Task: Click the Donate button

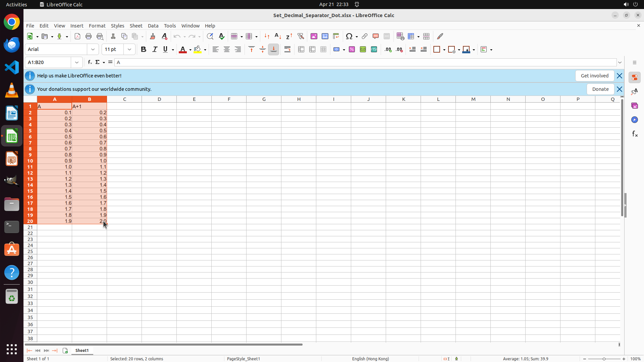Action: point(600,89)
